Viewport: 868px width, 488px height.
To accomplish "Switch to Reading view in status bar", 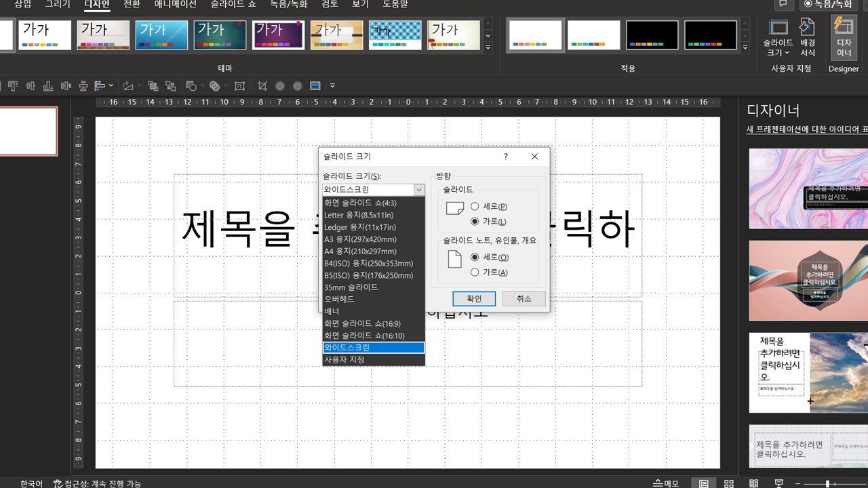I will click(754, 483).
